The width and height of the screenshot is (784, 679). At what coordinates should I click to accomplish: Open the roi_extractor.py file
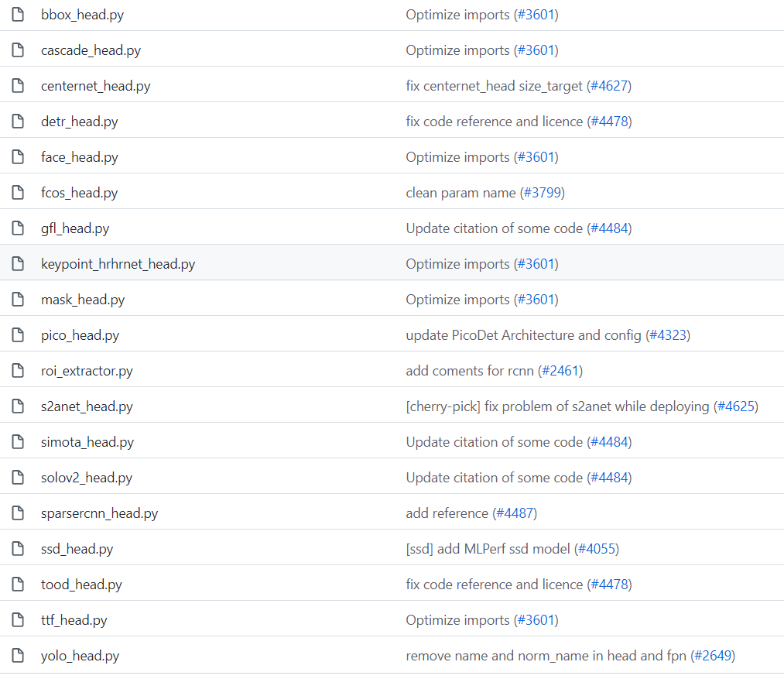point(86,370)
